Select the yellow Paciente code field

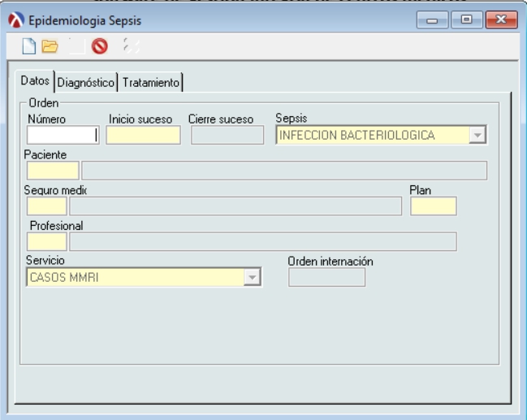pyautogui.click(x=53, y=171)
